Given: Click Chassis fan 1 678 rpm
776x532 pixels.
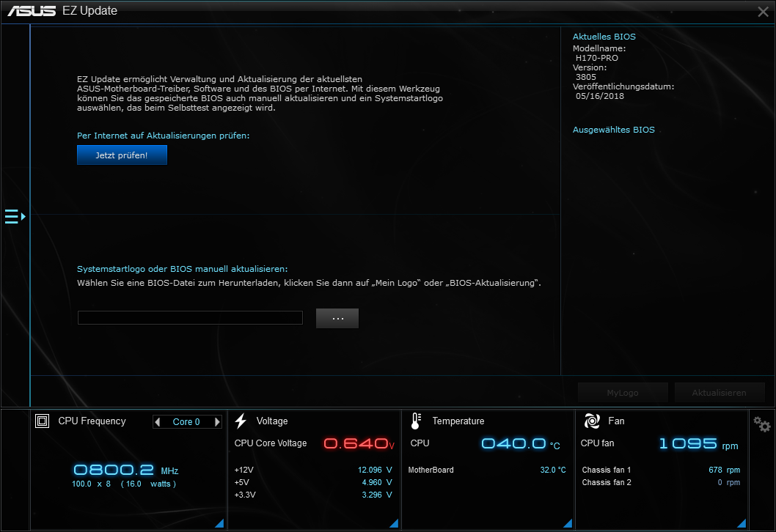Looking at the screenshot, I should [x=724, y=470].
